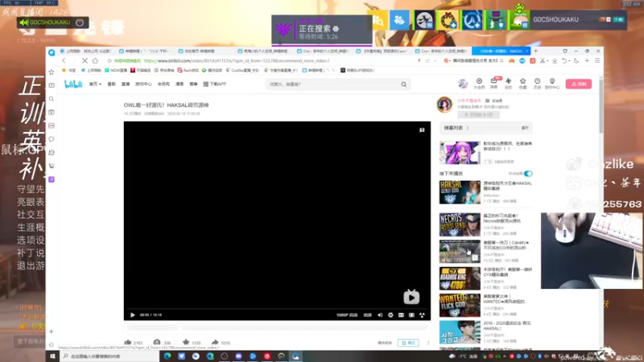Screen dimensions: 644x362
Task: Open the uploader avatar beside the video
Action: (x=444, y=105)
